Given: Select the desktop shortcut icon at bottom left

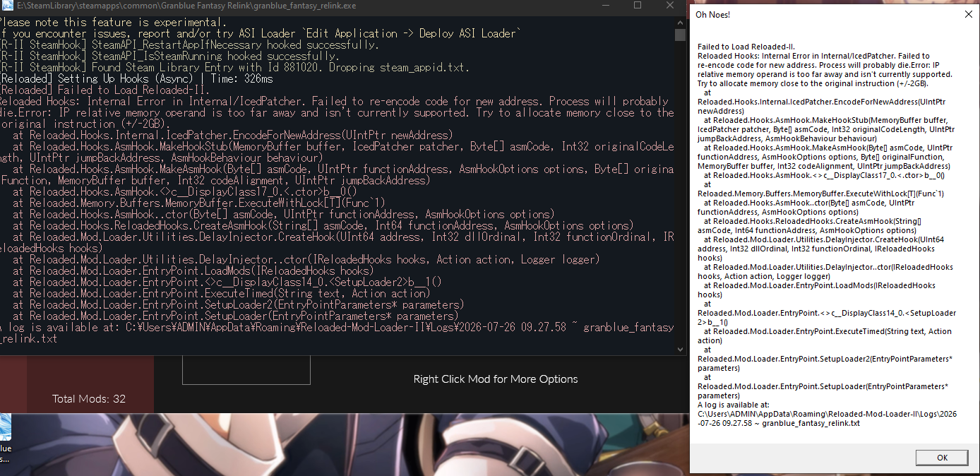Looking at the screenshot, I should pos(6,438).
